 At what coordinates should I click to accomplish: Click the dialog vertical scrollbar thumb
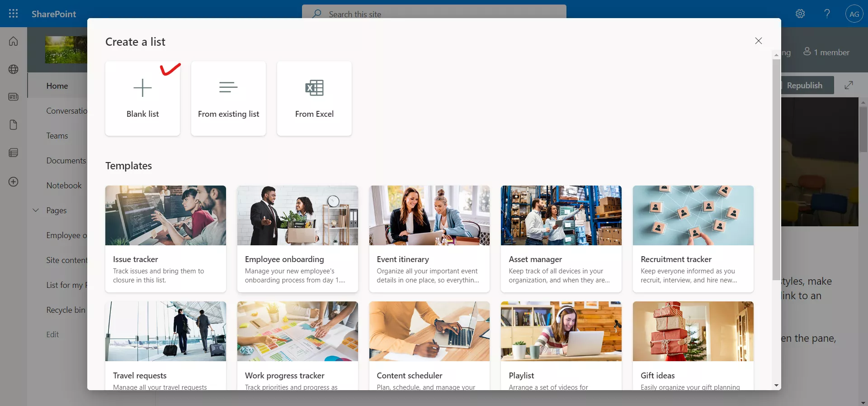click(776, 170)
